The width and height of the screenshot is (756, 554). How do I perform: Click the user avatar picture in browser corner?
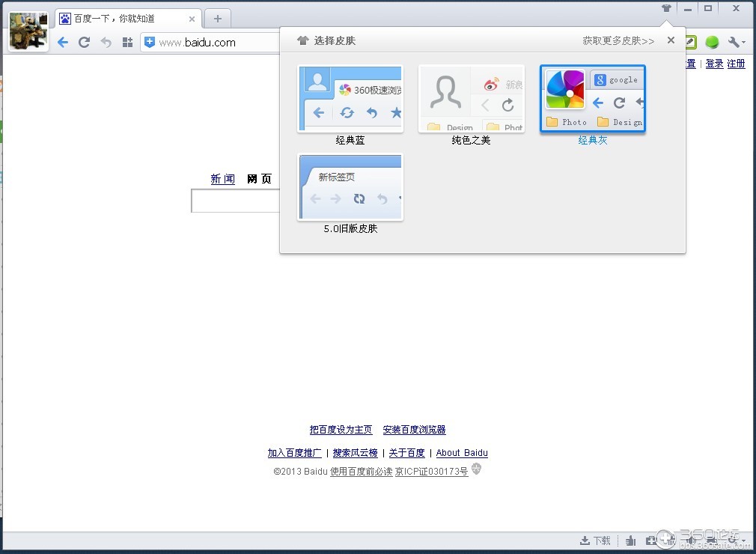coord(28,31)
